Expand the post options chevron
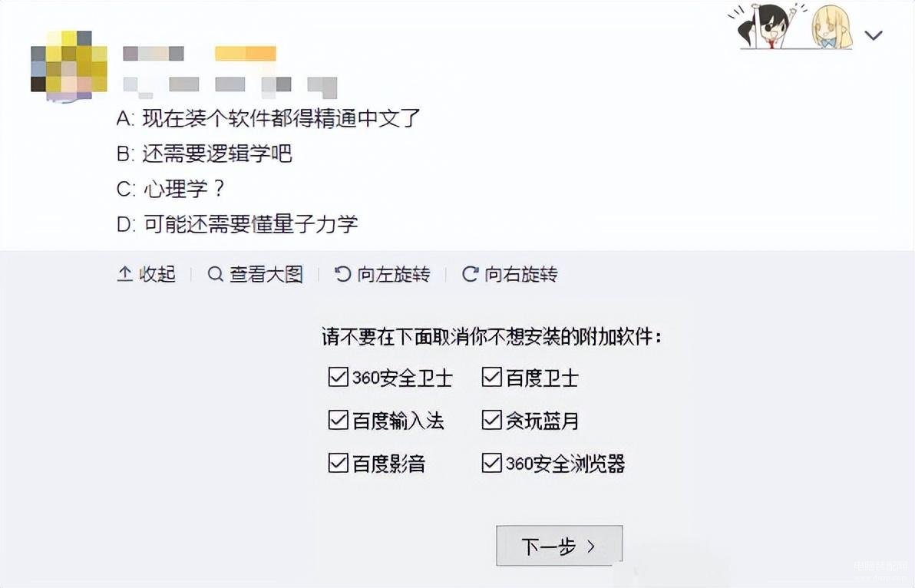Viewport: 915px width, 588px height. coord(873,35)
